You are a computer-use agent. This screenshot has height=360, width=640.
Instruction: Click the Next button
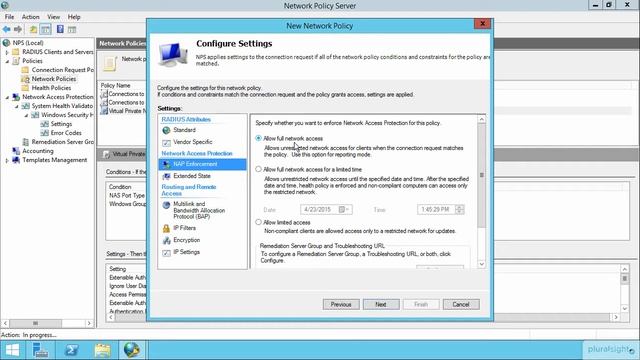coord(381,304)
